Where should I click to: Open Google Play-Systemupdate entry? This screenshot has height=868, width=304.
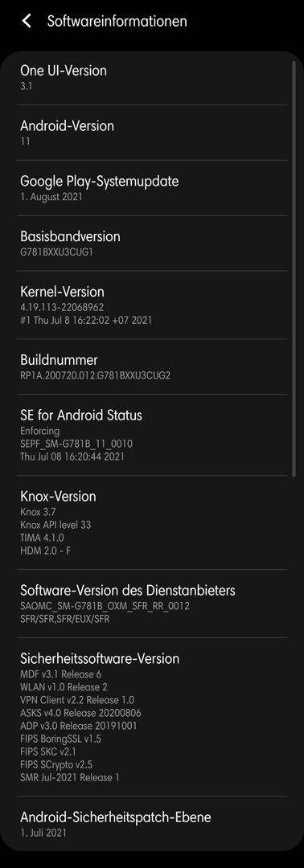point(152,188)
